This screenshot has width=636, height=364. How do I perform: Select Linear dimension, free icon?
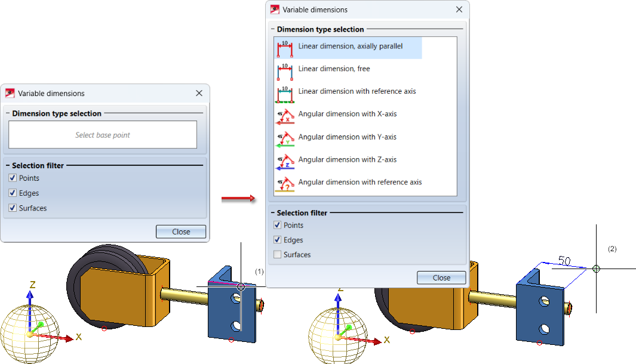tap(285, 72)
